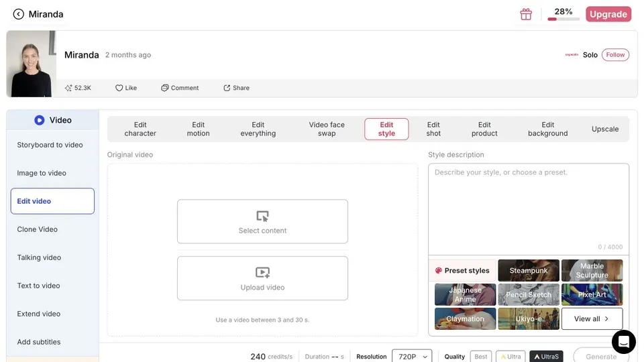Select Best quality option

[x=481, y=357]
